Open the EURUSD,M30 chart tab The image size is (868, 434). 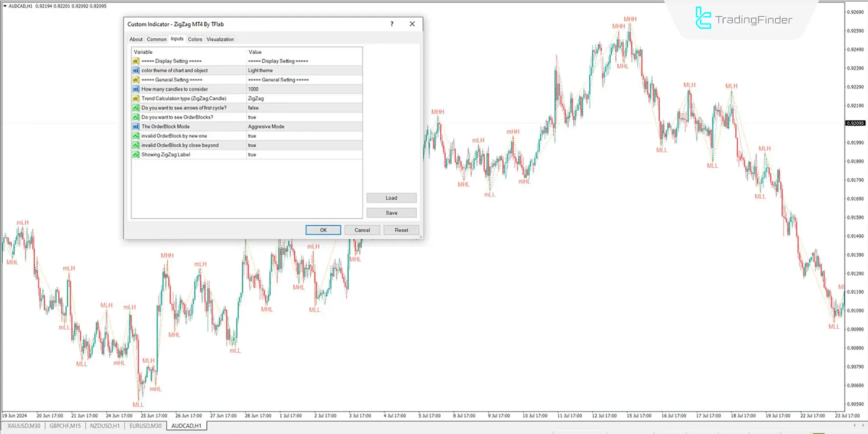click(x=145, y=425)
